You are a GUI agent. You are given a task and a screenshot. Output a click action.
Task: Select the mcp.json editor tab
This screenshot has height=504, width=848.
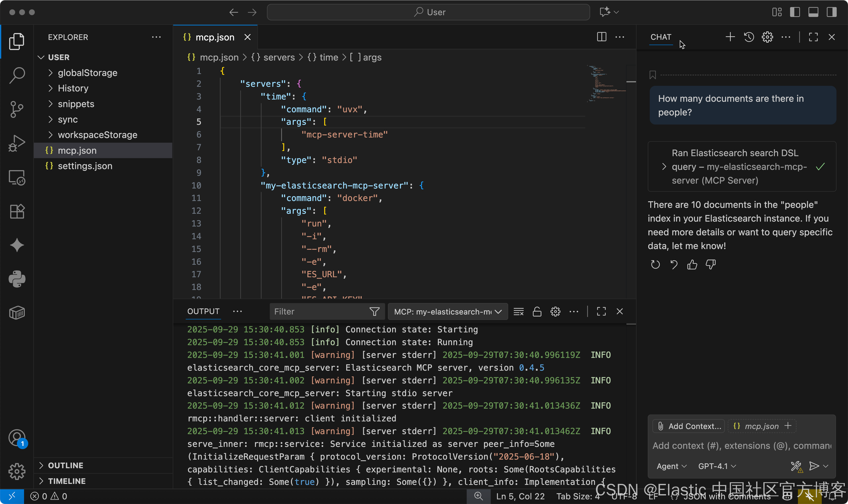coord(215,37)
